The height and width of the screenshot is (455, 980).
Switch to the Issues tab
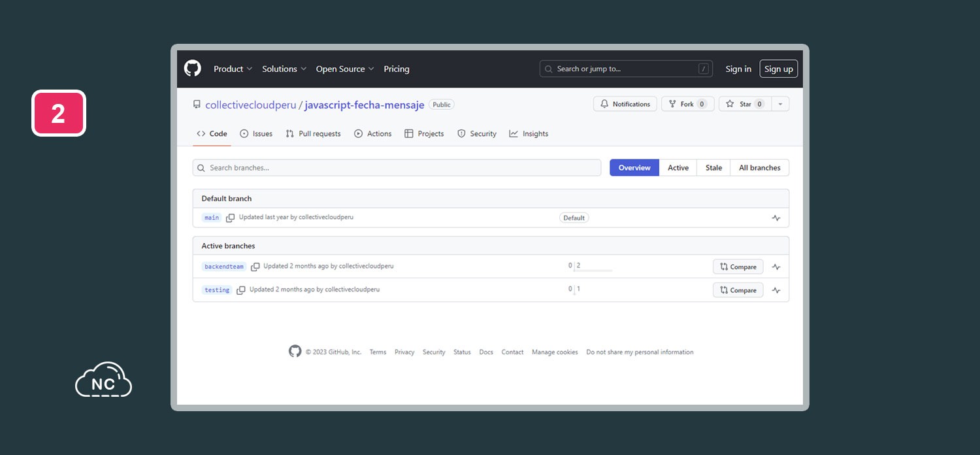[256, 133]
